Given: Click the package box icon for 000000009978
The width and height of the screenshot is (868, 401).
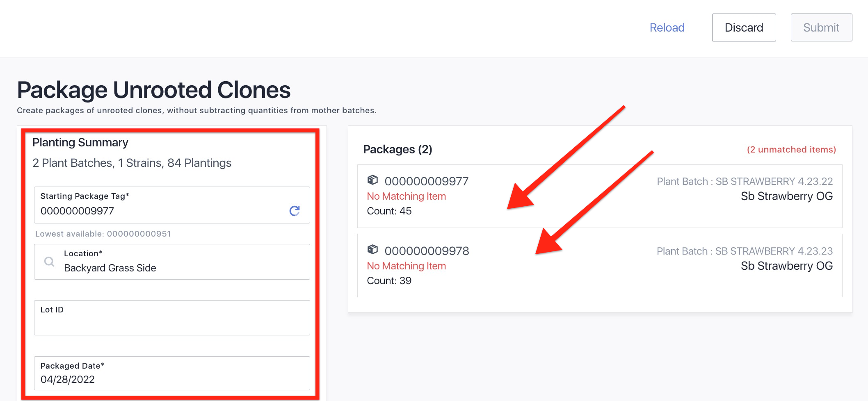Looking at the screenshot, I should (372, 250).
